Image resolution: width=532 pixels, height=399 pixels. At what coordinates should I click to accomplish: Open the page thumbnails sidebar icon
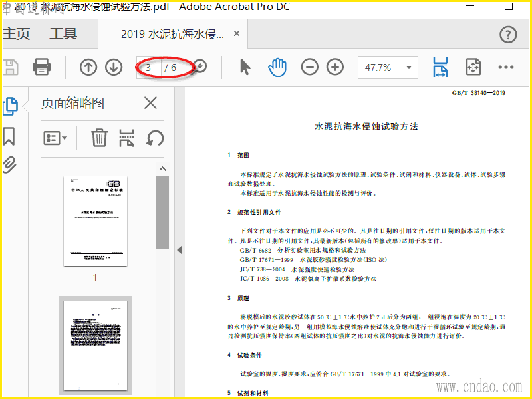(10, 106)
